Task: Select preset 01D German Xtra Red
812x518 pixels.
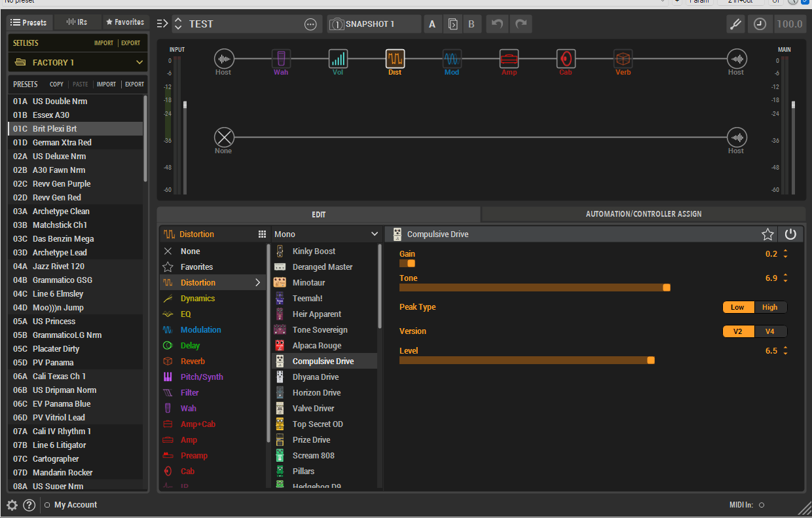Action: pos(75,142)
